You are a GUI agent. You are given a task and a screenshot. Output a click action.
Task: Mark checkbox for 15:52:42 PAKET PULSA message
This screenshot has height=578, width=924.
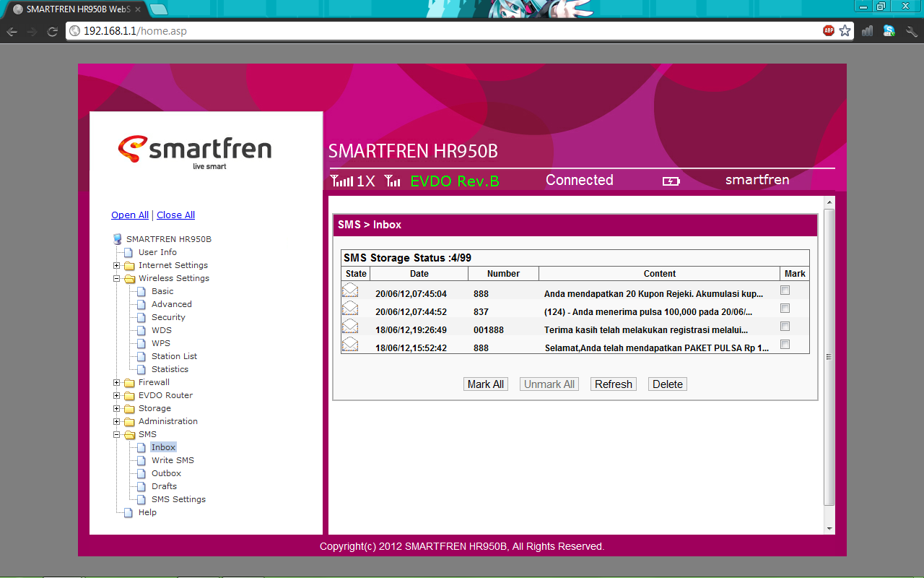[x=785, y=344]
